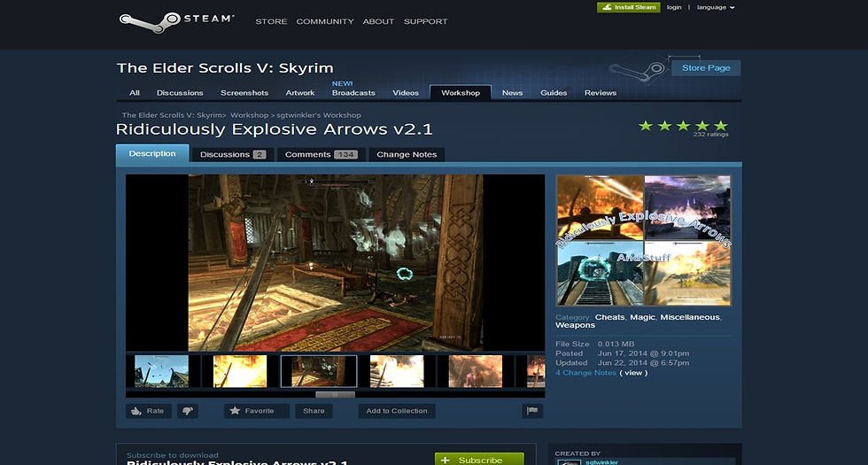Viewport: 868px width, 465px height.
Task: Go to the ABOUT page
Action: (379, 21)
